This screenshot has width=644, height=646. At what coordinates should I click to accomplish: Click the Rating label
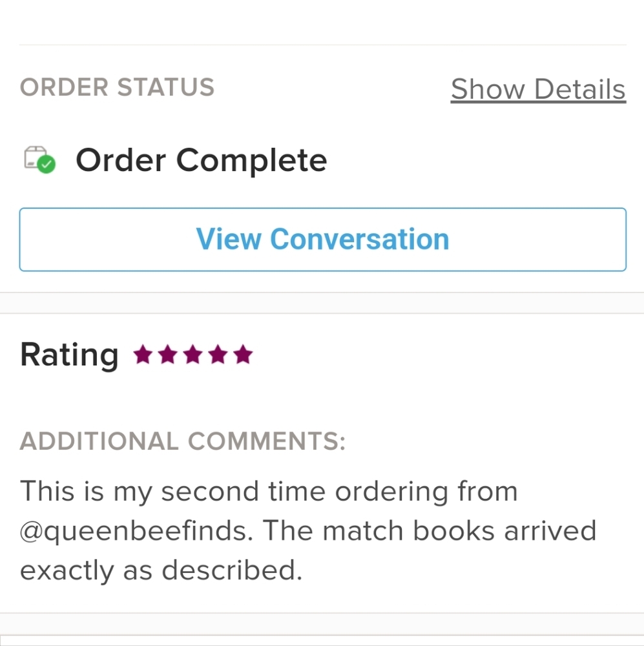pyautogui.click(x=69, y=355)
